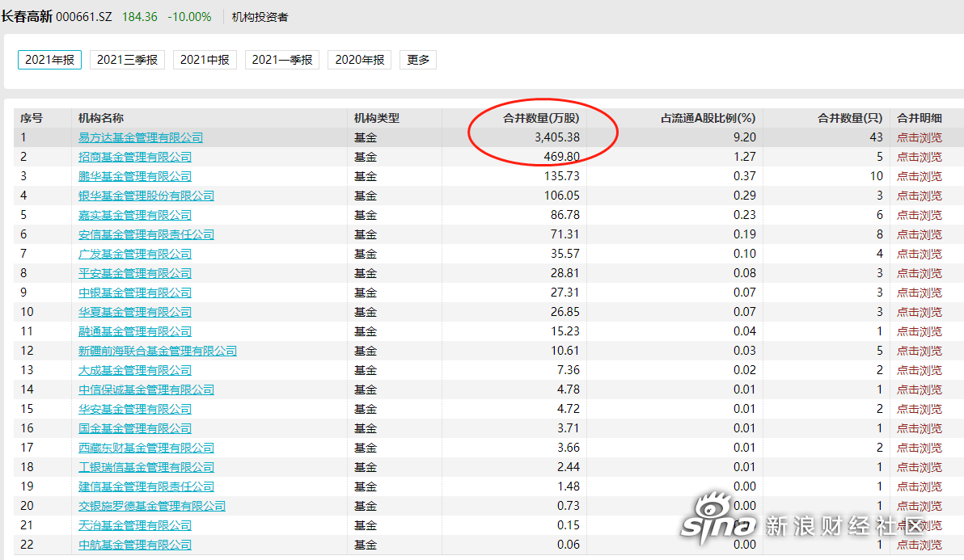
Task: Click the 合并数量(万股) column header
Action: pos(541,118)
